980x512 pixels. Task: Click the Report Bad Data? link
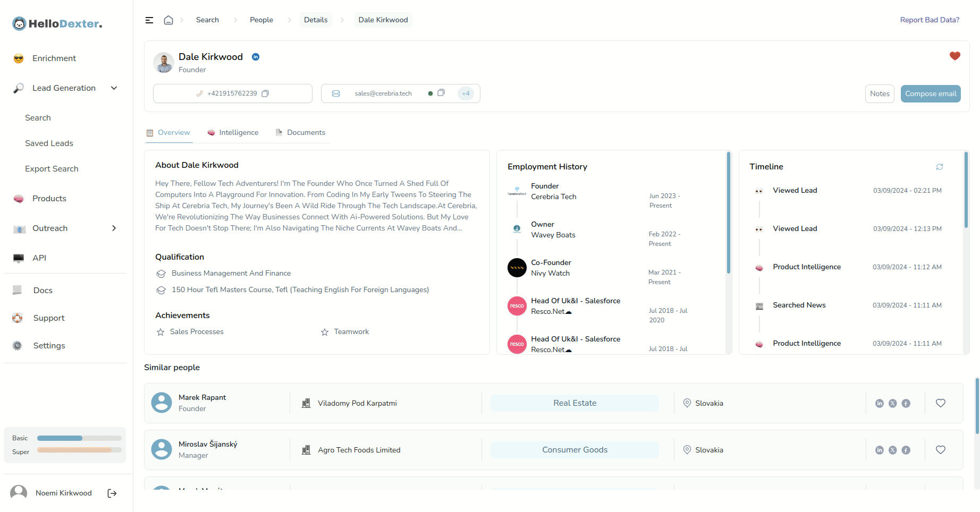click(x=930, y=20)
